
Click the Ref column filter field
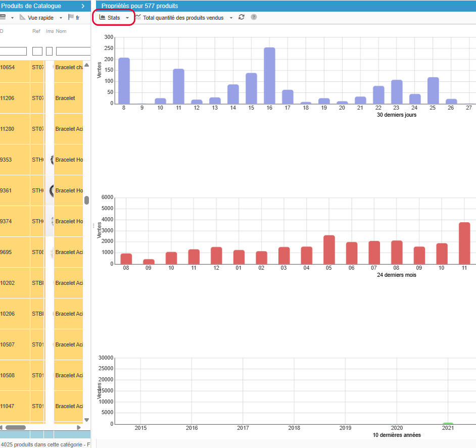coord(37,51)
